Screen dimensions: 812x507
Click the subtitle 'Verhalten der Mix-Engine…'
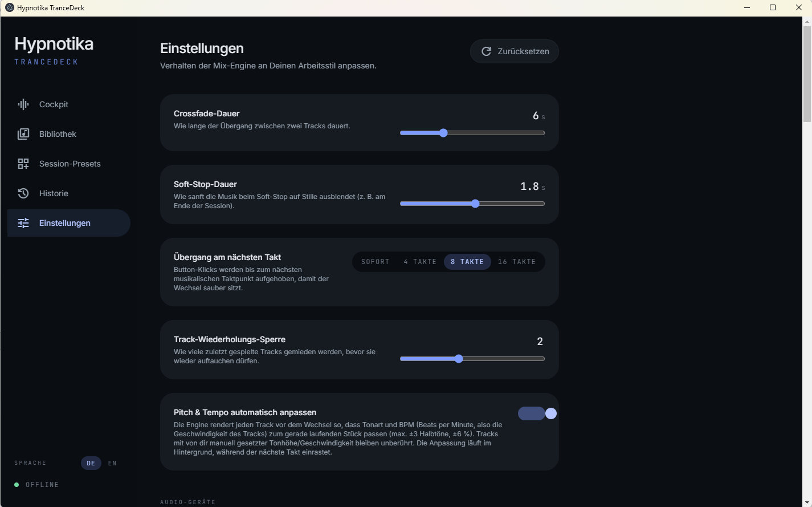268,66
